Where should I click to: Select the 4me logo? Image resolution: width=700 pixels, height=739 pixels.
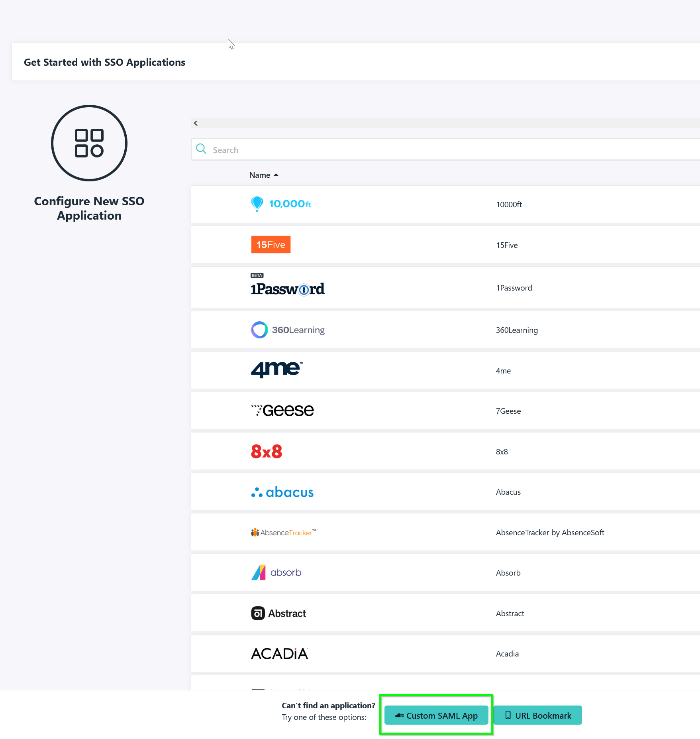tap(277, 370)
